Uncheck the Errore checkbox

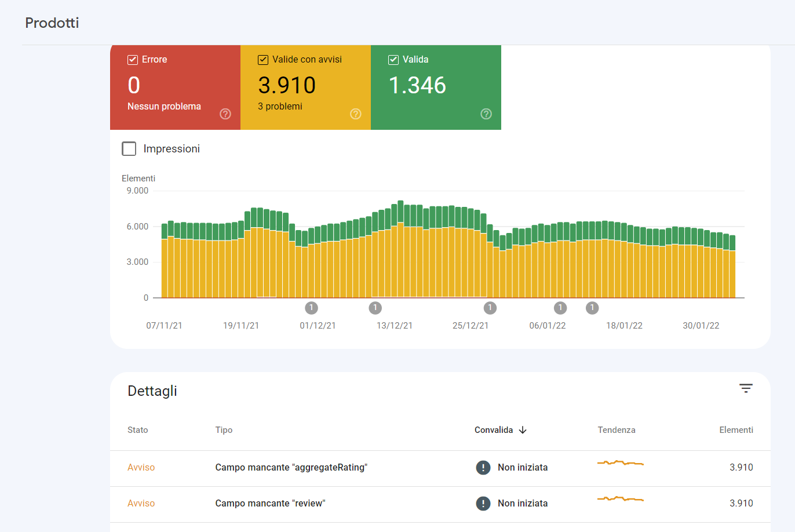(133, 60)
